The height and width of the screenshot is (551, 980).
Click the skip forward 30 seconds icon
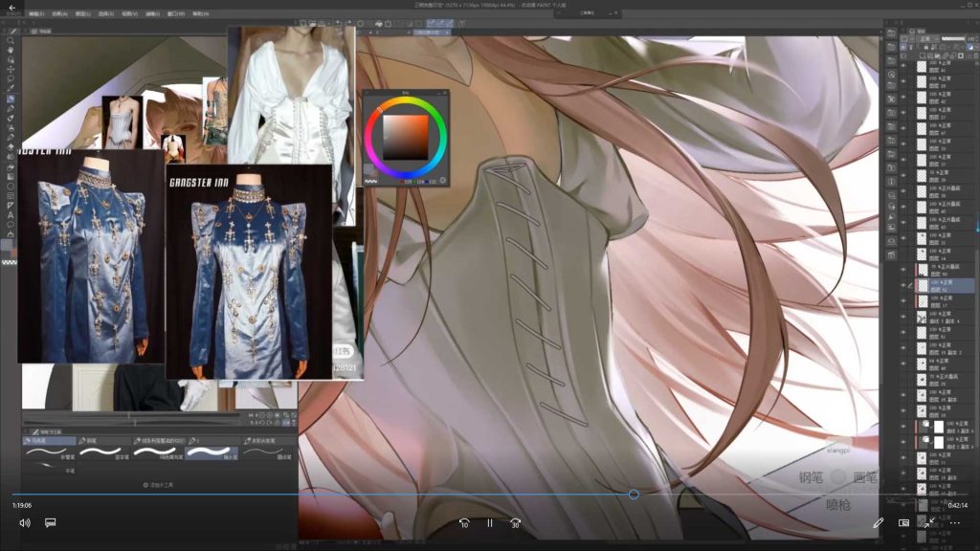click(x=515, y=523)
